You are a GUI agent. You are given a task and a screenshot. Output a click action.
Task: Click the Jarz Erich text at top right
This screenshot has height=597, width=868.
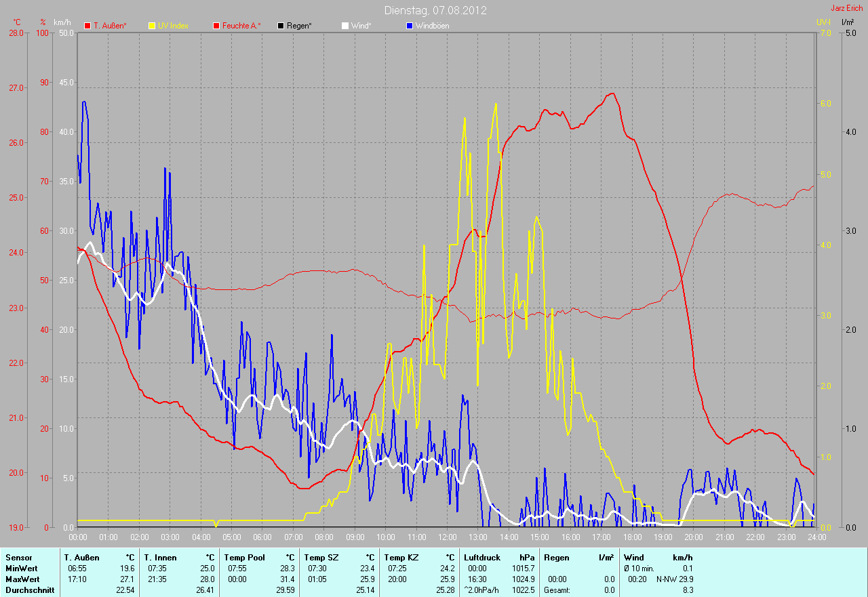[x=847, y=8]
